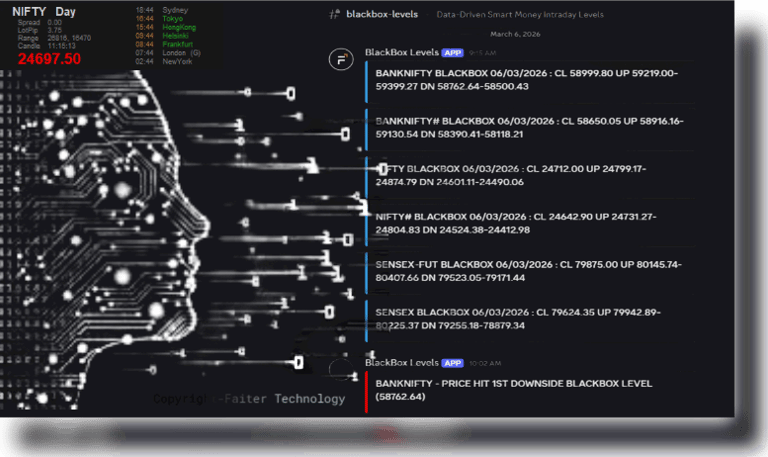Open the BlackBox Levels round avatar logo
The height and width of the screenshot is (457, 768).
341,60
